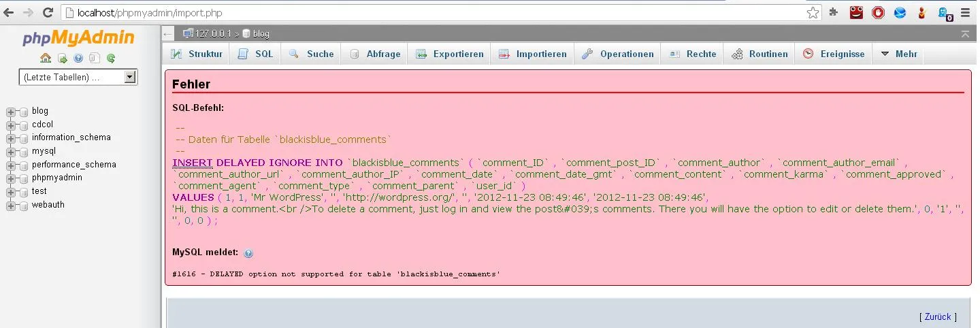The height and width of the screenshot is (328, 980).
Task: Select the cdcol database
Action: [42, 124]
